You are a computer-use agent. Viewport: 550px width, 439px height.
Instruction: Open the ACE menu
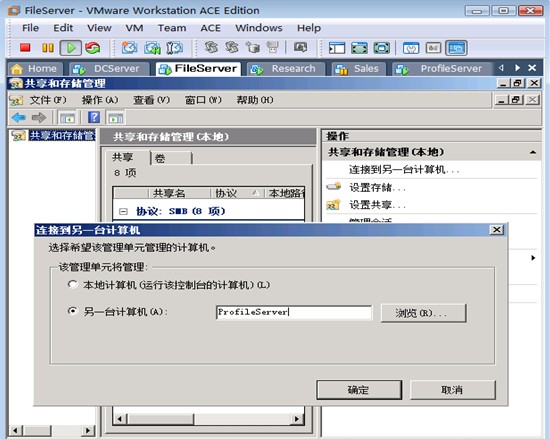point(210,28)
